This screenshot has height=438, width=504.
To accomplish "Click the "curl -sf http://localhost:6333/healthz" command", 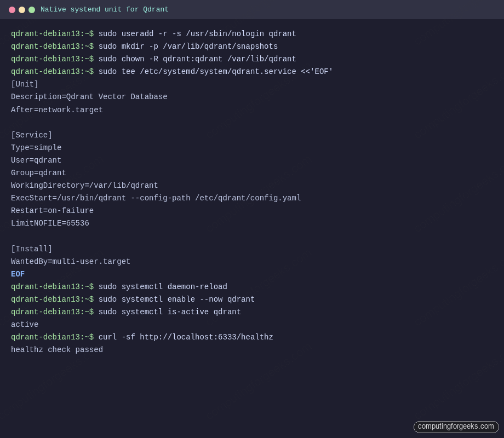I will point(186,337).
